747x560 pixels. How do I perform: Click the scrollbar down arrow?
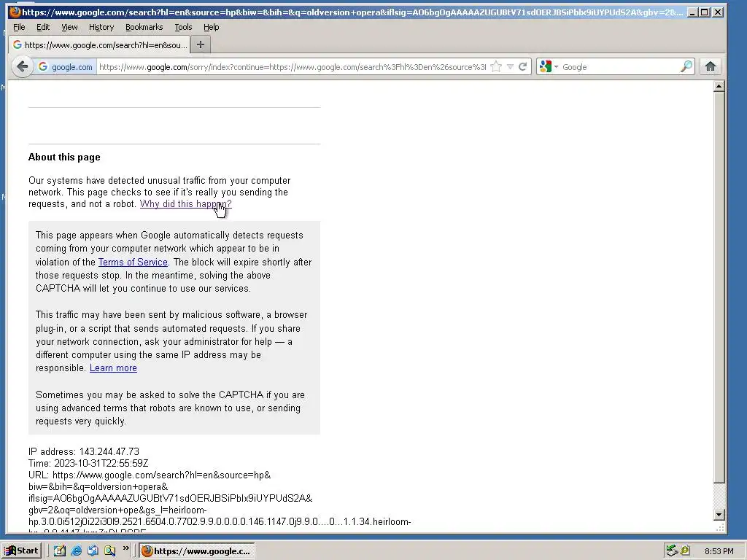pyautogui.click(x=719, y=514)
